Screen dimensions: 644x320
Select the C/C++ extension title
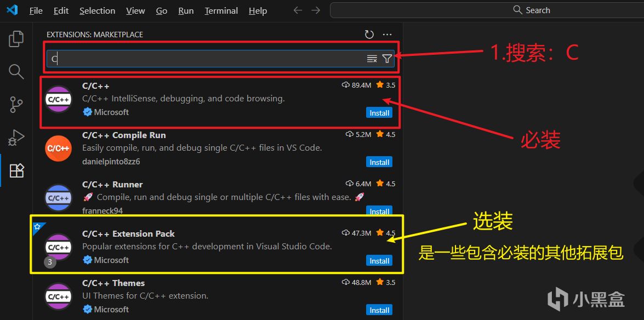[x=96, y=86]
